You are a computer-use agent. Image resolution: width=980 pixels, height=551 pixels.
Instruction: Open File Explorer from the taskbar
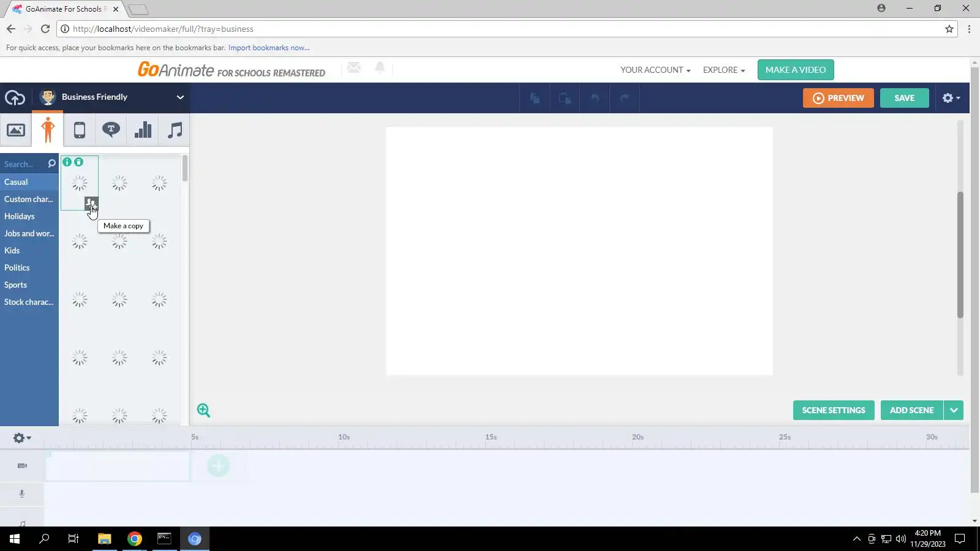coord(105,539)
